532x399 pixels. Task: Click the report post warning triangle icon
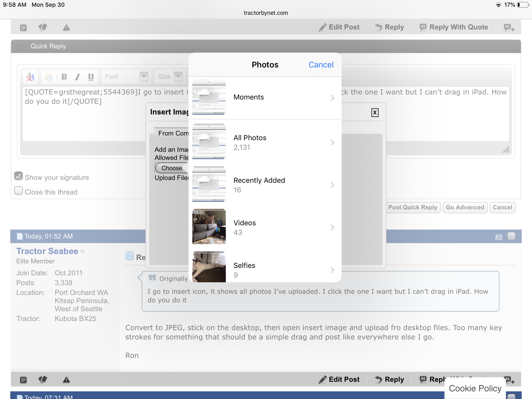(66, 28)
